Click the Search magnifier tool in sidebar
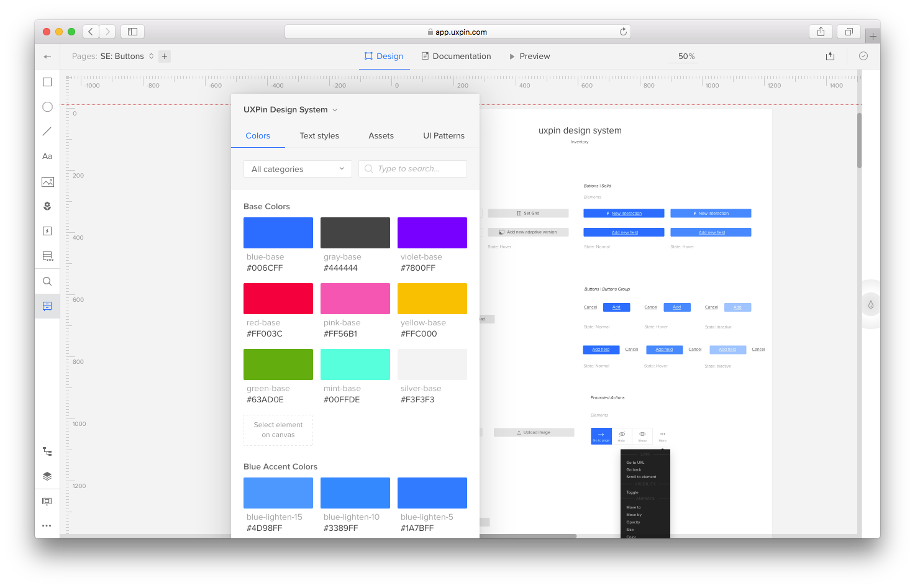This screenshot has width=915, height=588. (47, 281)
